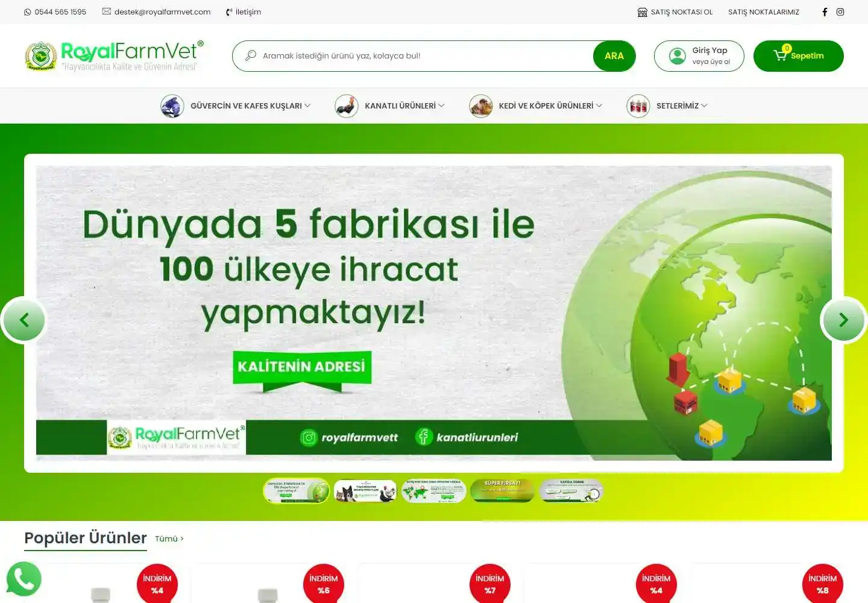Click the store icon beside Satış Noktası Ol
Viewport: 868px width, 603px height.
point(643,12)
